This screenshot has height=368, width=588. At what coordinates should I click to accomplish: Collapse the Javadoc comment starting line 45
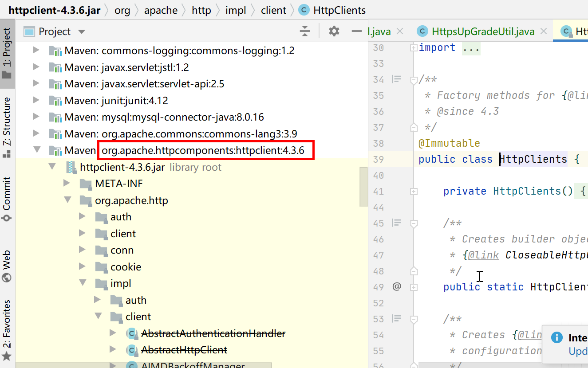[x=414, y=223]
